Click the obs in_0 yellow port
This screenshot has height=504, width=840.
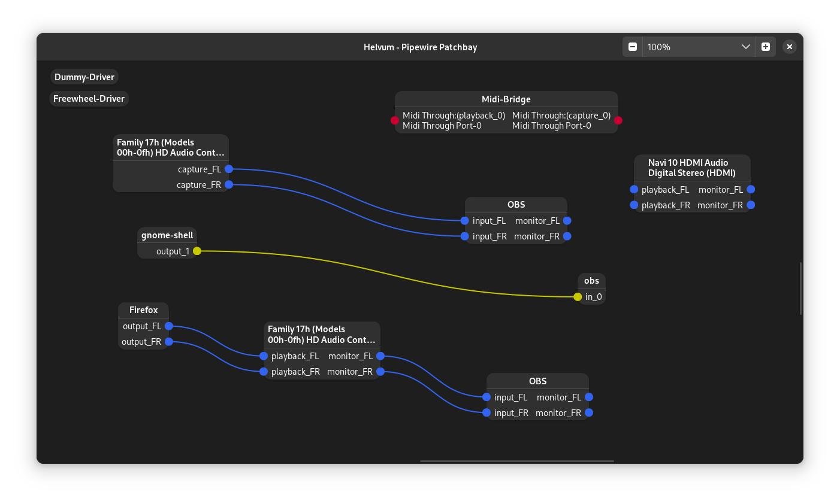click(x=578, y=297)
